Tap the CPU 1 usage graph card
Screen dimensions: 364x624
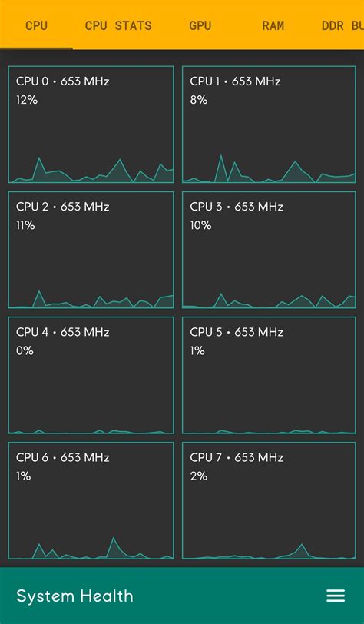(x=269, y=124)
